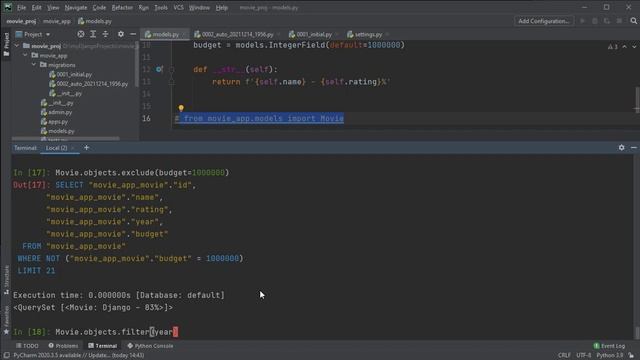
Task: Open the Window menu
Action: pos(199,8)
